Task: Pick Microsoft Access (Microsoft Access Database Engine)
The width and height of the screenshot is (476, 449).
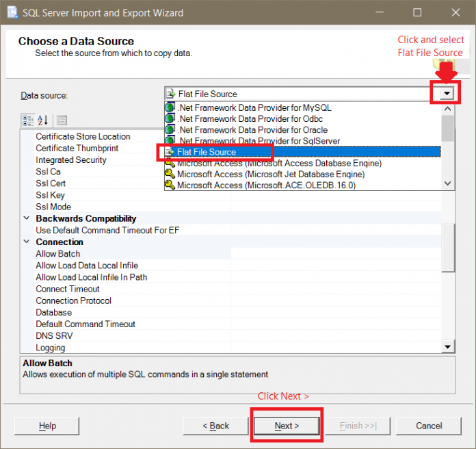Action: [x=279, y=163]
